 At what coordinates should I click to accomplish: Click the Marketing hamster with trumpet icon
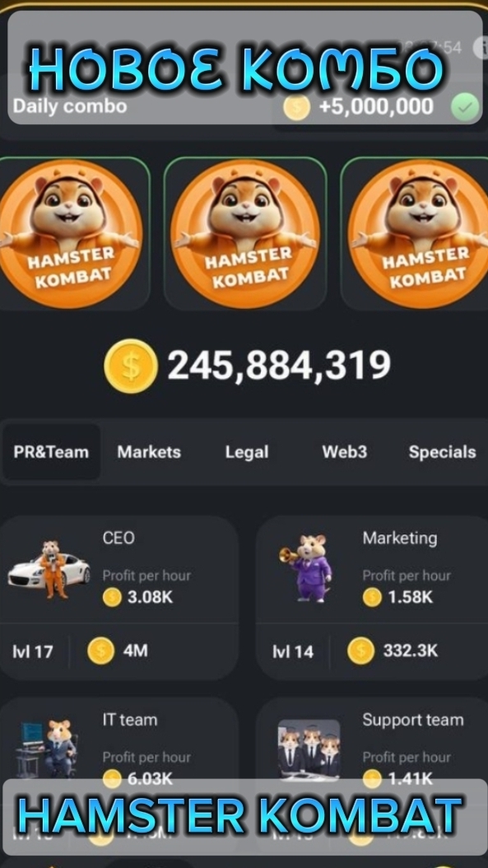(308, 568)
